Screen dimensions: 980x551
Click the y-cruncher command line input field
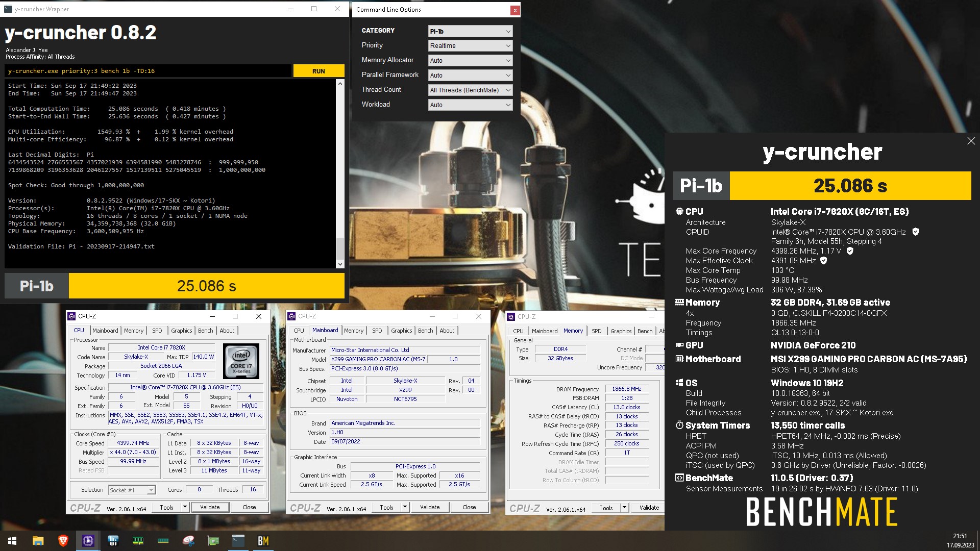tap(148, 71)
